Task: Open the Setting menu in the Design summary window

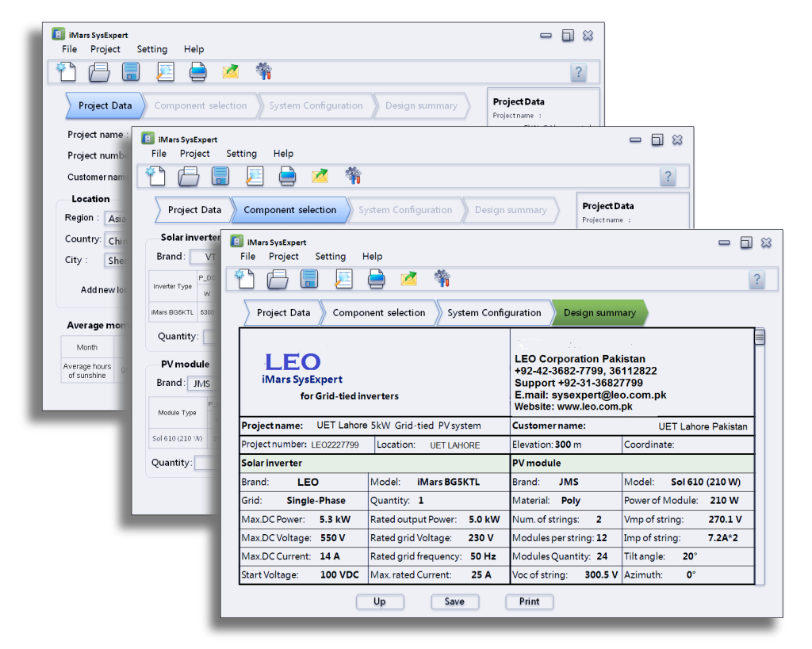Action: tap(331, 256)
